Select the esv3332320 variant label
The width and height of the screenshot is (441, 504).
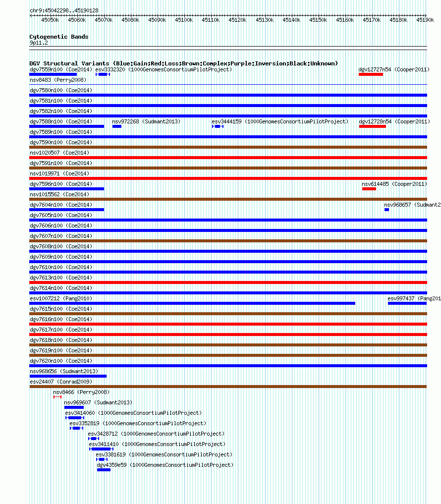pyautogui.click(x=164, y=69)
